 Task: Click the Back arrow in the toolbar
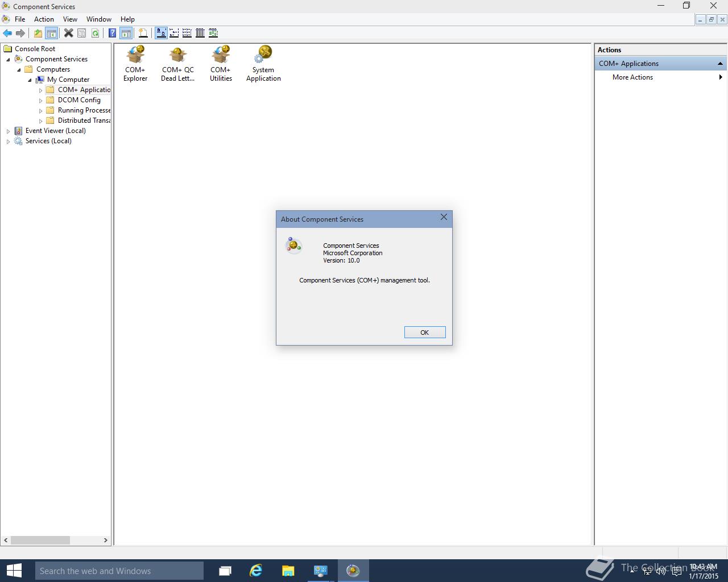click(x=7, y=33)
